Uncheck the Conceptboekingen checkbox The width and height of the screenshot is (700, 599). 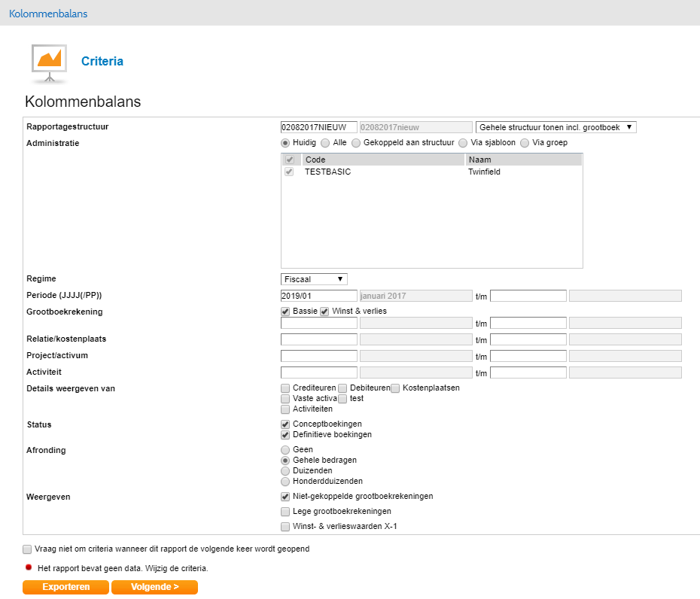coord(285,424)
